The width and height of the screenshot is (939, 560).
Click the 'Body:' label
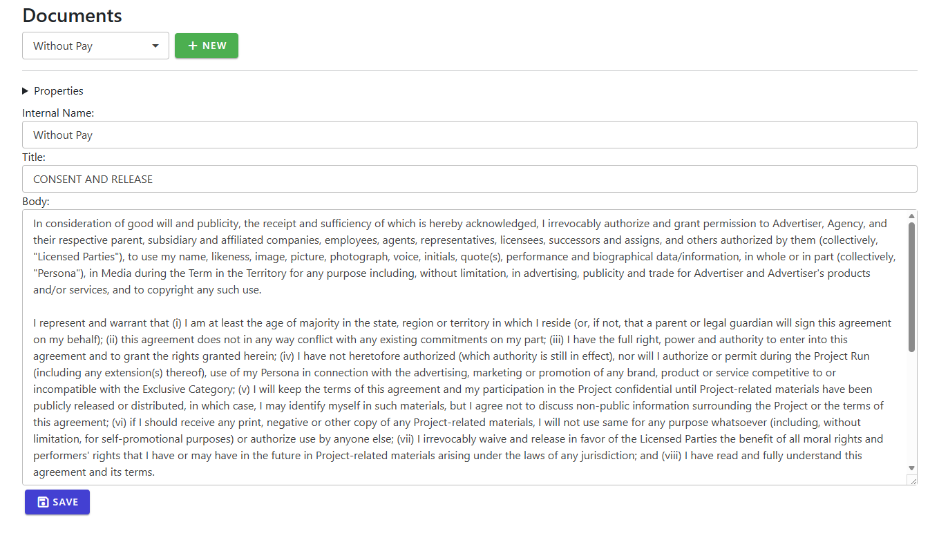tap(36, 202)
